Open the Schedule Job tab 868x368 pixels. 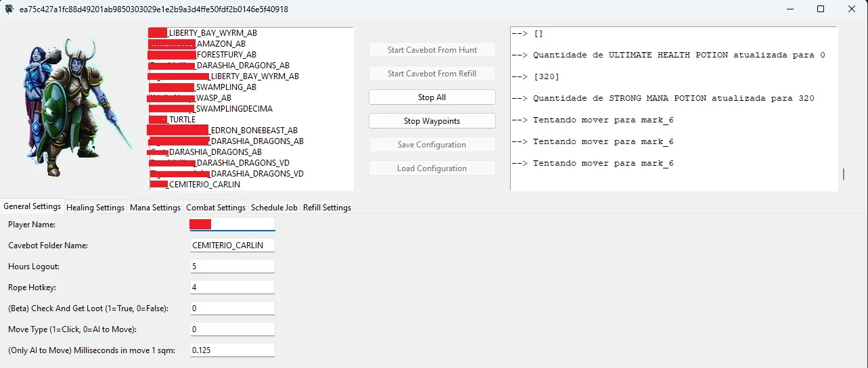(274, 208)
